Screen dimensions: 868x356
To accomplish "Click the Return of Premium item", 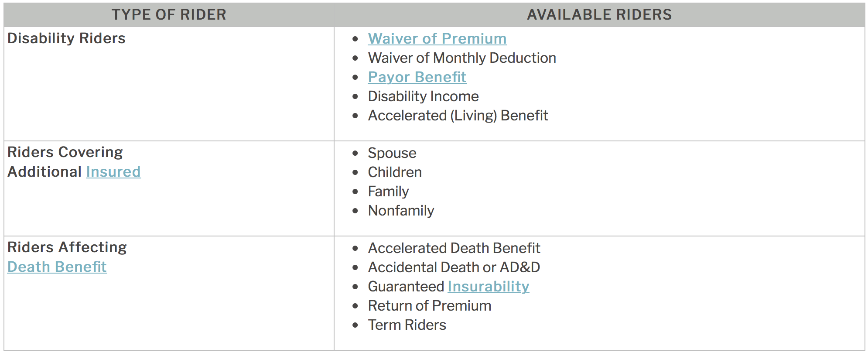I will [x=430, y=305].
